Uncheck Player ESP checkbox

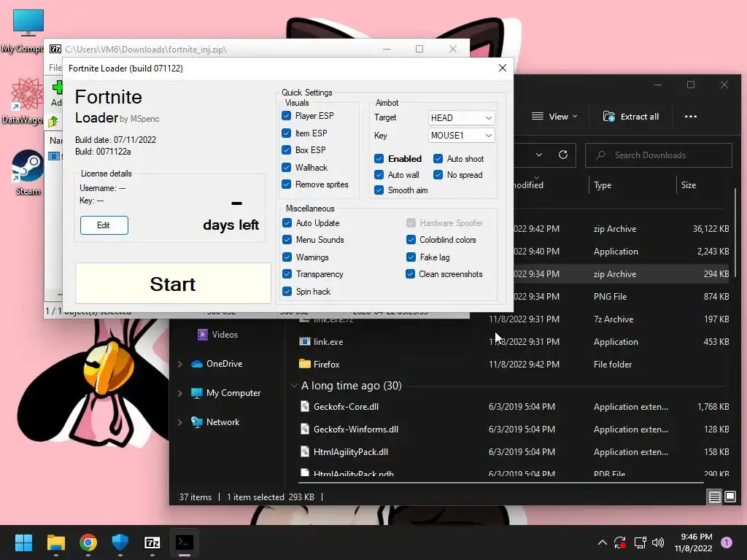click(286, 116)
